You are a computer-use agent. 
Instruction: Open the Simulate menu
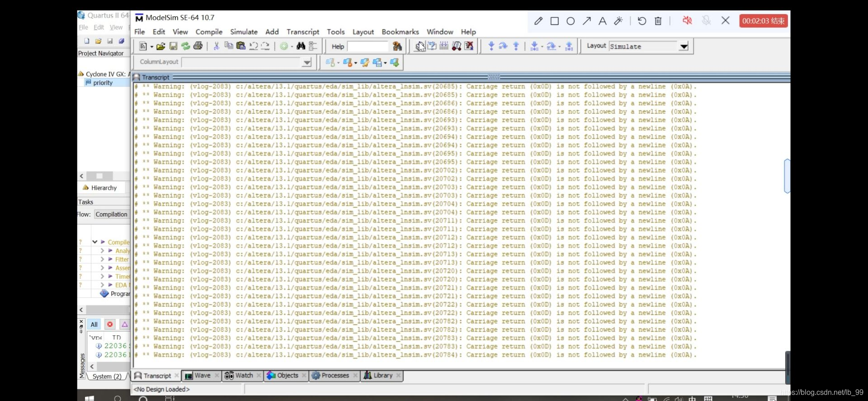[x=244, y=32]
